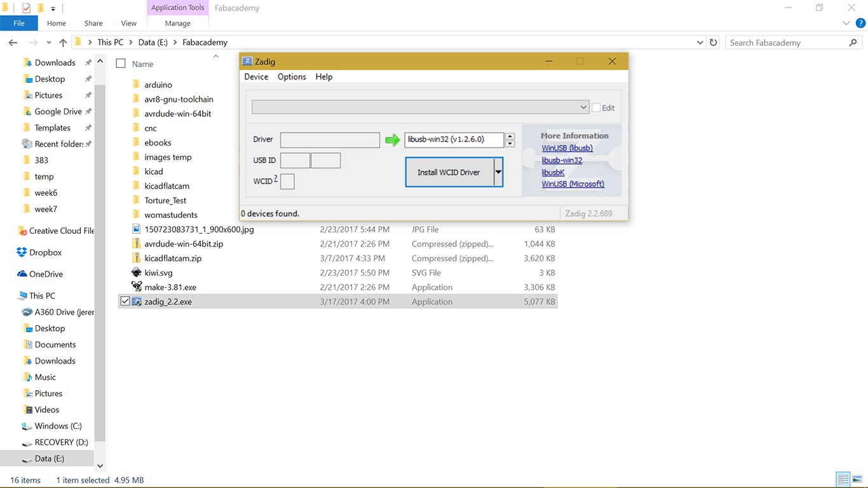Open the libusb-win32 information link
868x488 pixels.
point(562,160)
